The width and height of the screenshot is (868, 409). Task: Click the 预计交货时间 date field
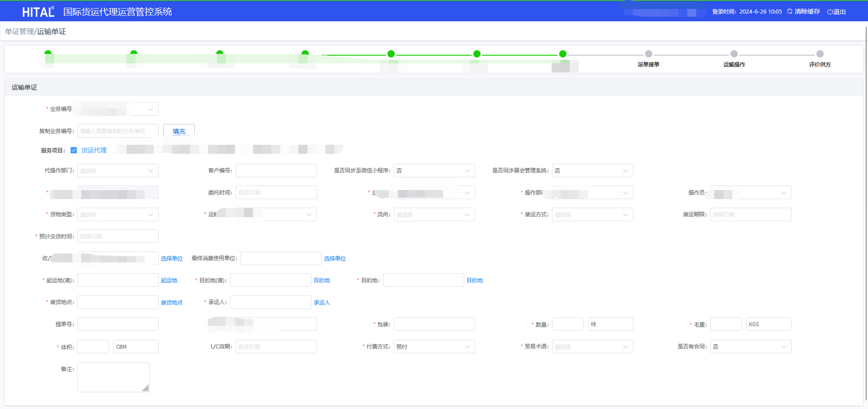tap(118, 236)
